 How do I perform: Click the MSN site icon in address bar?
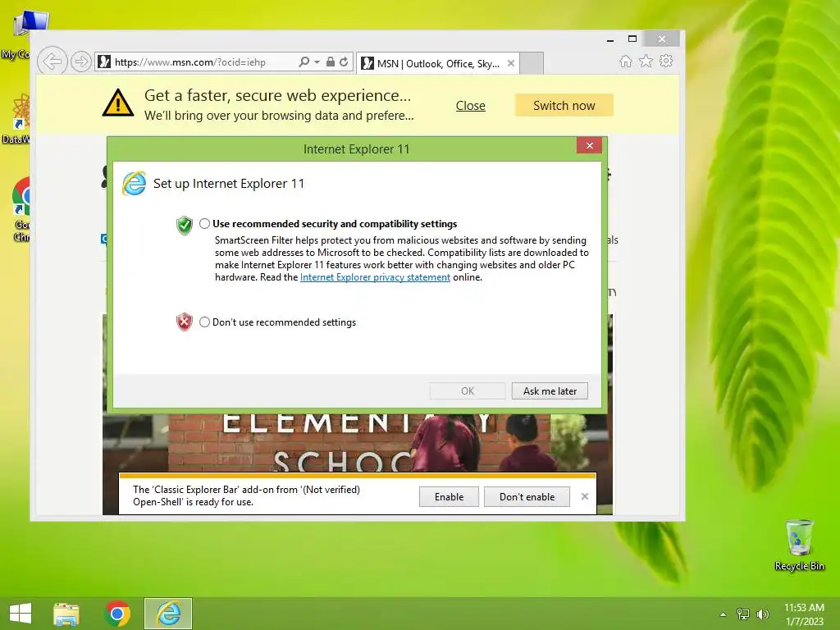pos(104,62)
